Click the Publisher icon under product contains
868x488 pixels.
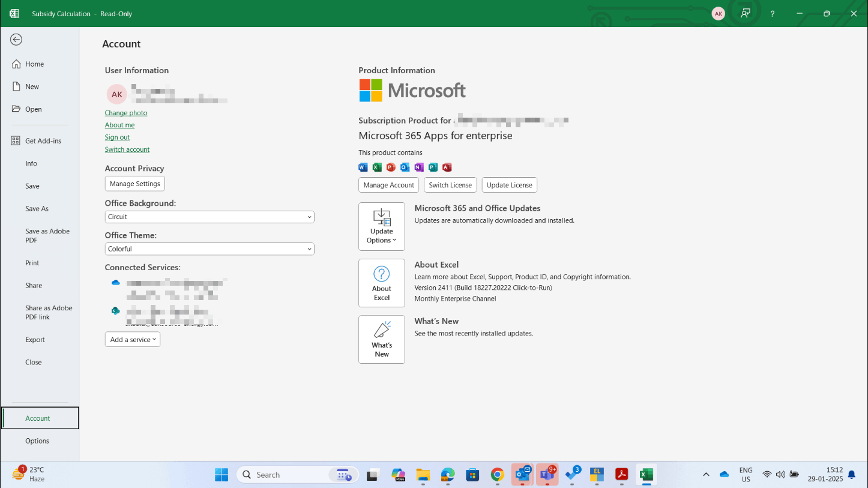(433, 167)
